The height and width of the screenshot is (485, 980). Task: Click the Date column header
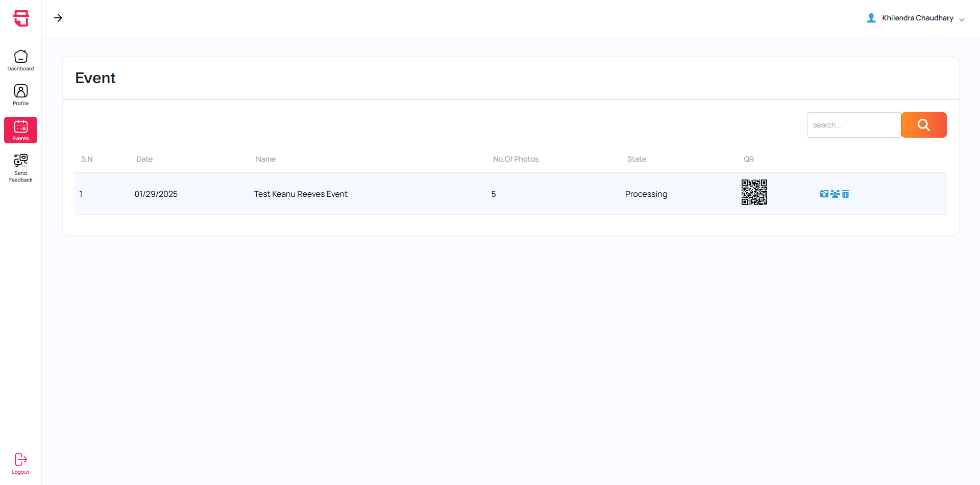pos(144,159)
